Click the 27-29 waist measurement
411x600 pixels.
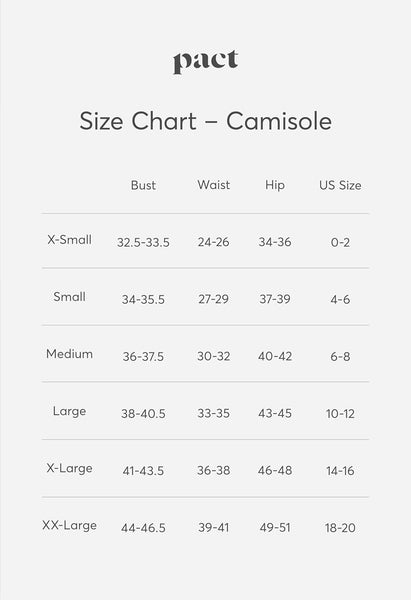point(214,299)
